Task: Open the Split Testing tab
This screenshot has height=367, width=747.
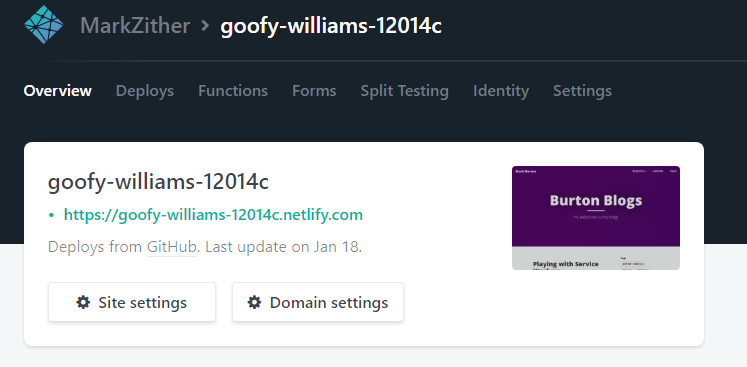Action: click(x=404, y=91)
